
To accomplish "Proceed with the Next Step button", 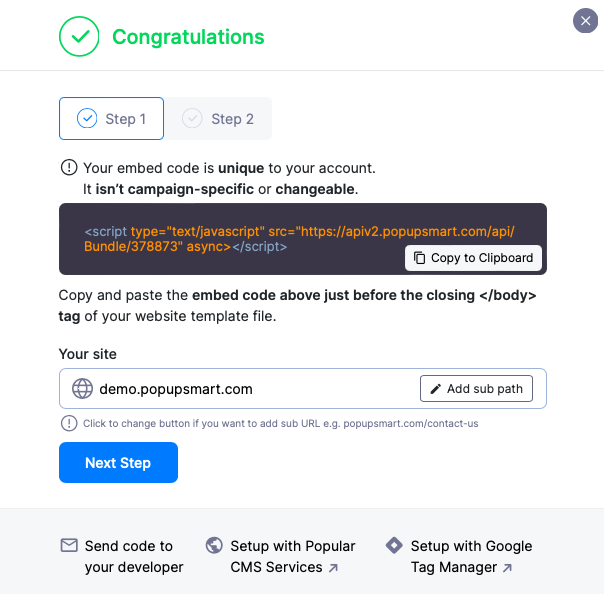I will tap(118, 463).
